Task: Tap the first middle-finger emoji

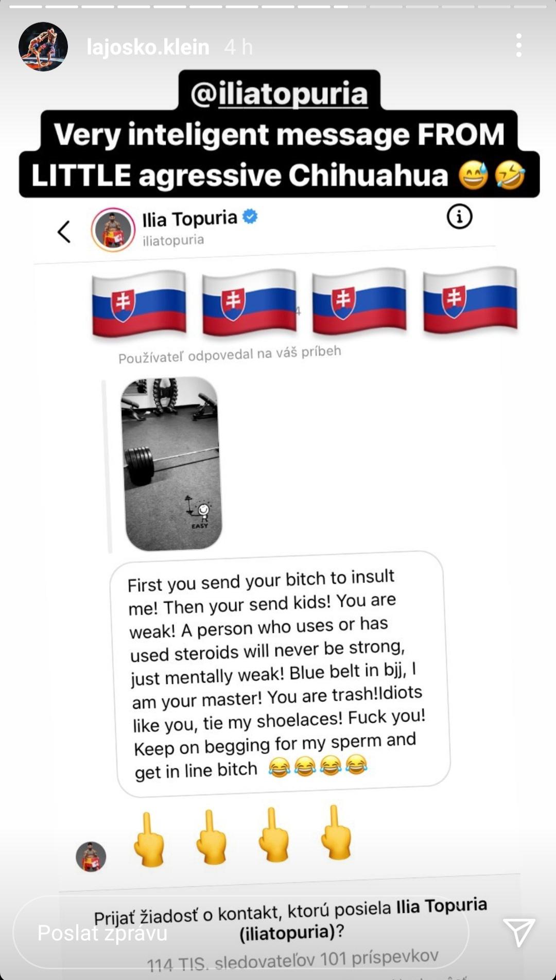Action: pyautogui.click(x=149, y=839)
